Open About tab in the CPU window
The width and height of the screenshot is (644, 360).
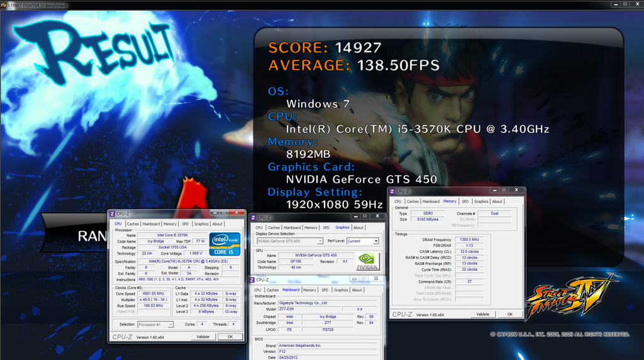tap(217, 224)
